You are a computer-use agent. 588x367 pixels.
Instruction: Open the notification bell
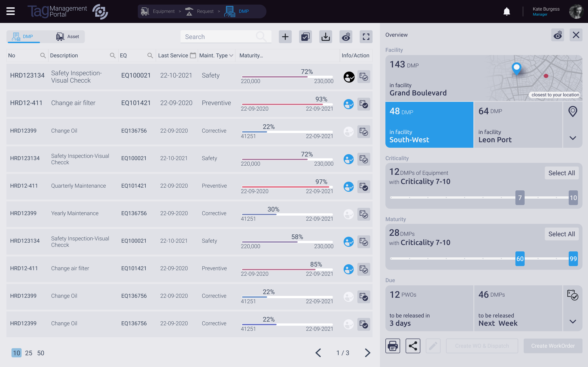pyautogui.click(x=507, y=11)
